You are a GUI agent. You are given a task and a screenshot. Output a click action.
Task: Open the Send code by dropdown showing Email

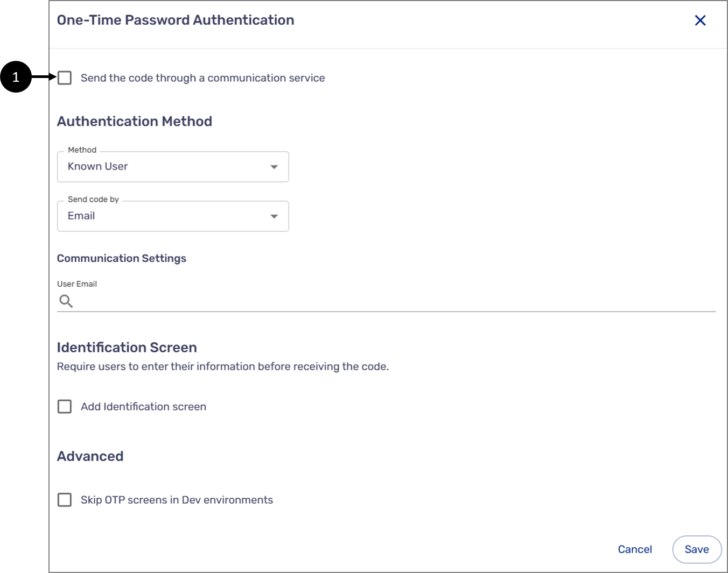coord(173,216)
